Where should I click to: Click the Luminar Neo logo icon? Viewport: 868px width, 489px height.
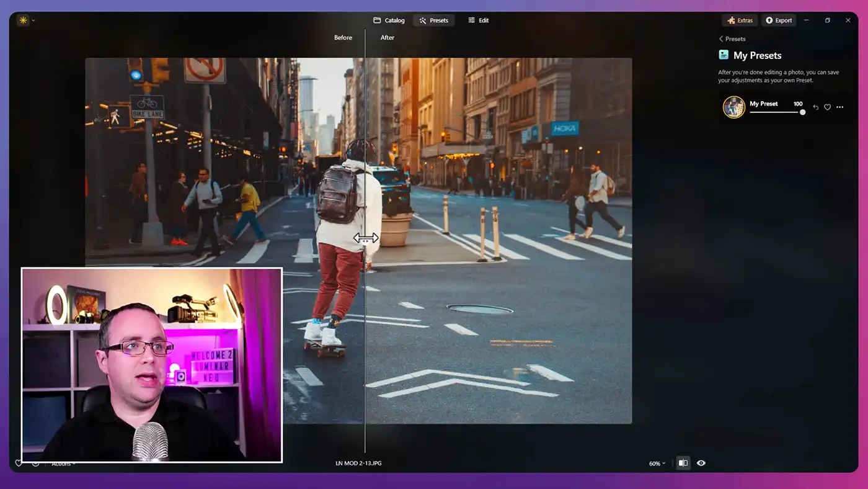(x=23, y=20)
